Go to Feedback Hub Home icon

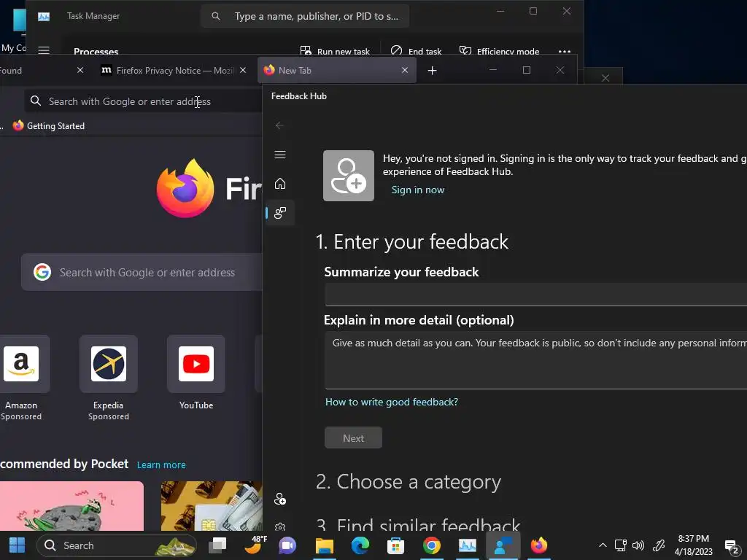(280, 184)
